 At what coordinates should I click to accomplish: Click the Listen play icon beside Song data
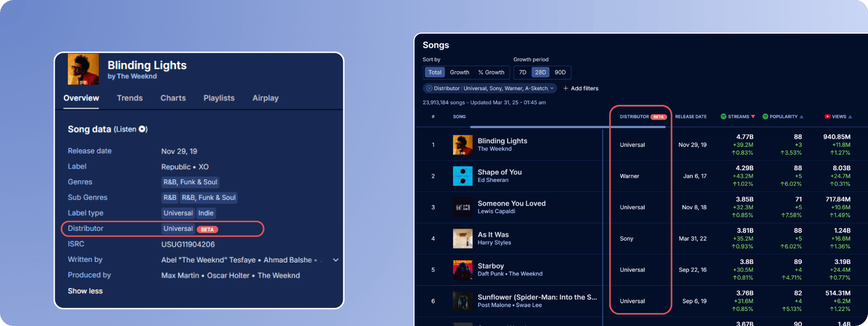coord(142,129)
